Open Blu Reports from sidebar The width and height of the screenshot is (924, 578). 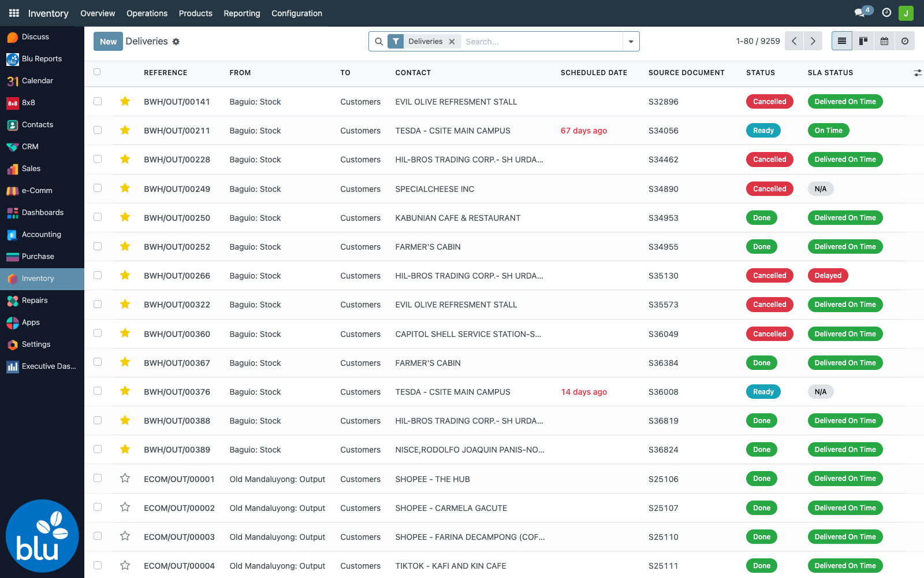coord(42,58)
